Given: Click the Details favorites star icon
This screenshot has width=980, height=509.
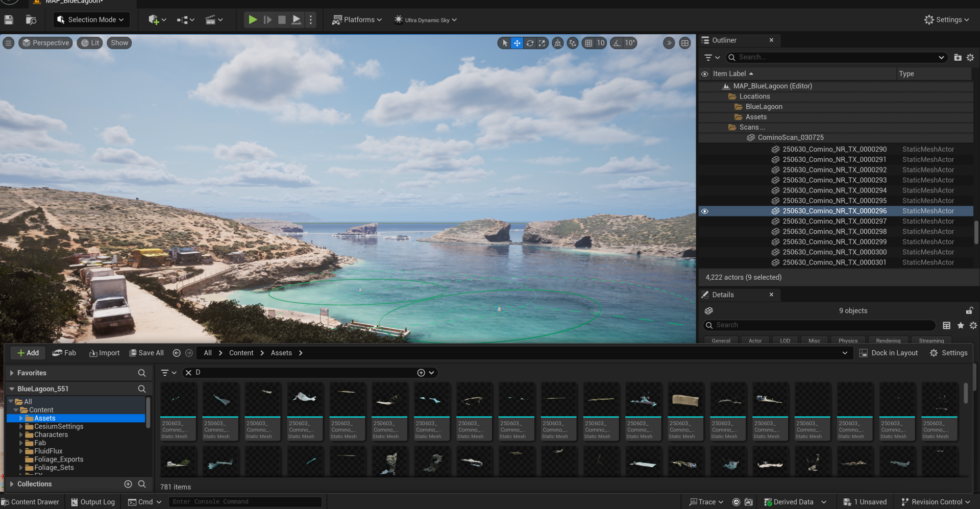Looking at the screenshot, I should pos(960,325).
